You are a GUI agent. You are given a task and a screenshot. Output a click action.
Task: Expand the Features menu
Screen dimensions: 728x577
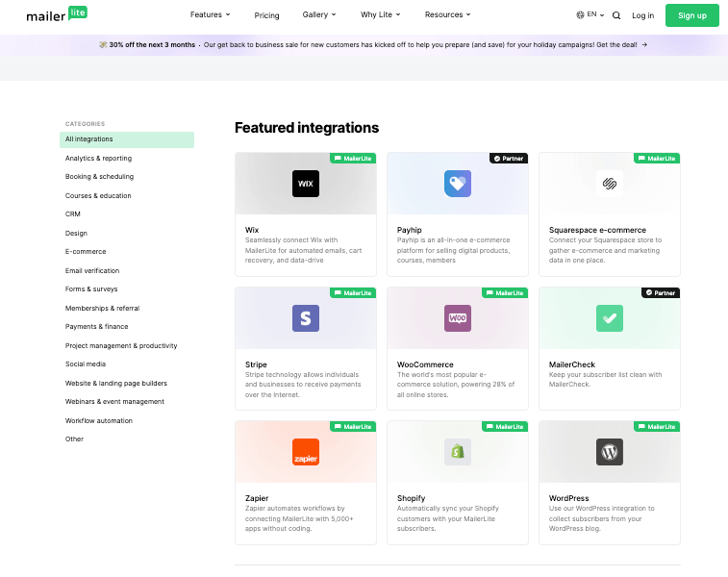(210, 14)
